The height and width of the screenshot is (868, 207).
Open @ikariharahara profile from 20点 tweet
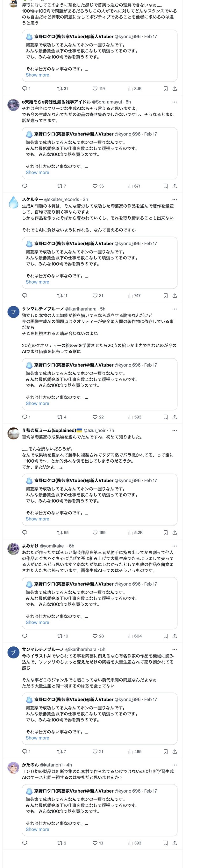[81, 309]
